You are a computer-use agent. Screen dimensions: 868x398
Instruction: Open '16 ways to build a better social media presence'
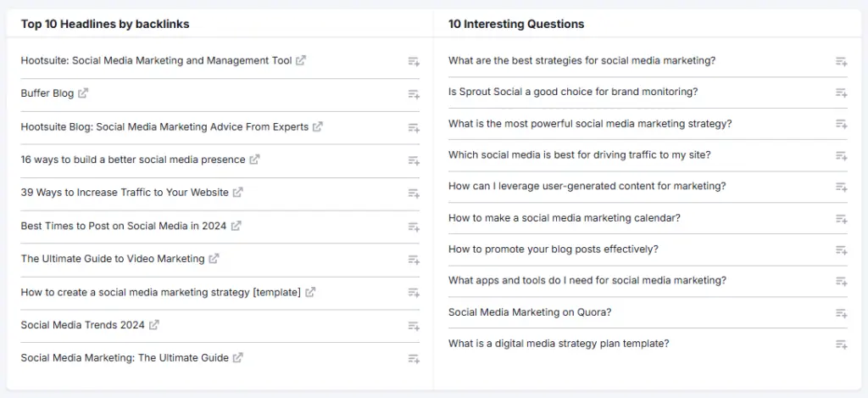coord(133,160)
